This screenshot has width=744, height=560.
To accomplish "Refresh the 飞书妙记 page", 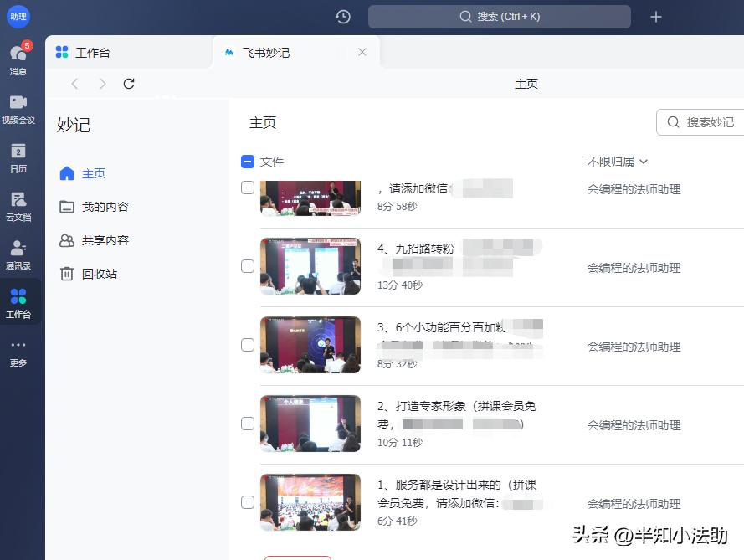I will tap(128, 84).
